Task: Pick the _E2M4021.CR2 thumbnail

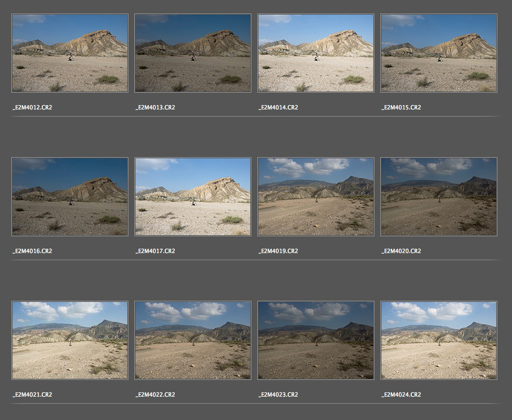Action: click(70, 340)
